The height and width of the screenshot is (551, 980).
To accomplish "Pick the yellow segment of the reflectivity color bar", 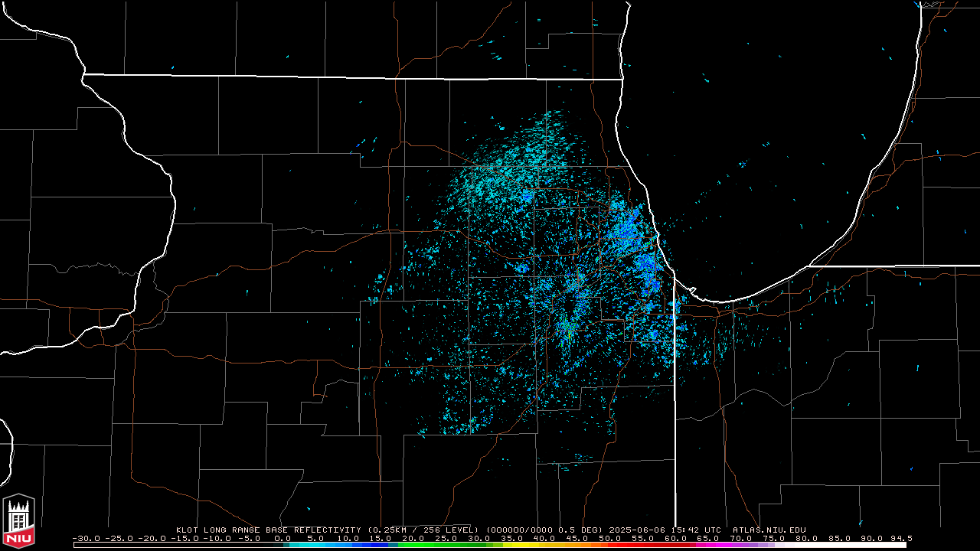I will (523, 545).
